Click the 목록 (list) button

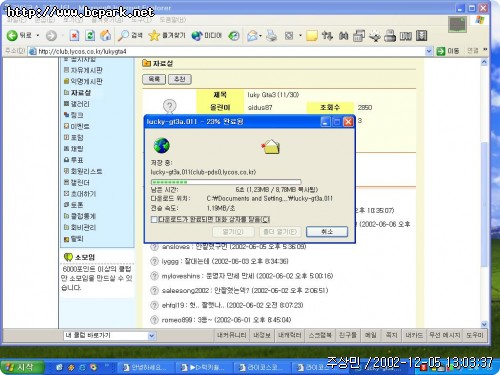click(x=154, y=79)
